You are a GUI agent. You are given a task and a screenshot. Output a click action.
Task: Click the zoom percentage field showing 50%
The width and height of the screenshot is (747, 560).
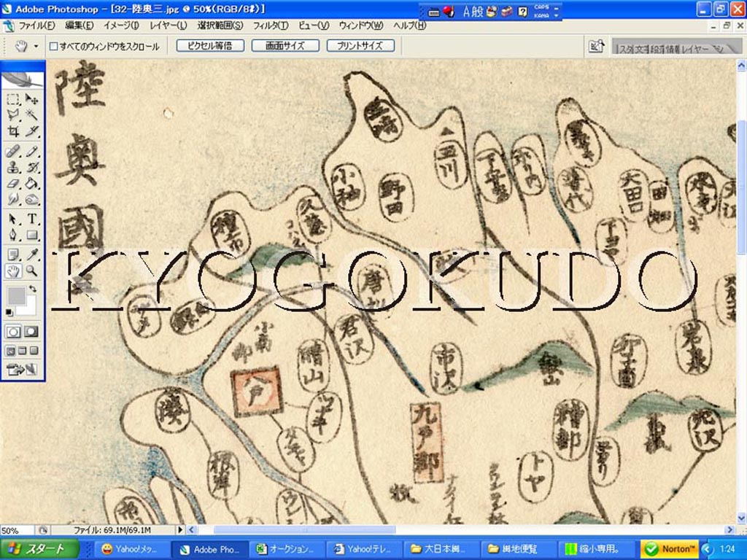(x=18, y=530)
